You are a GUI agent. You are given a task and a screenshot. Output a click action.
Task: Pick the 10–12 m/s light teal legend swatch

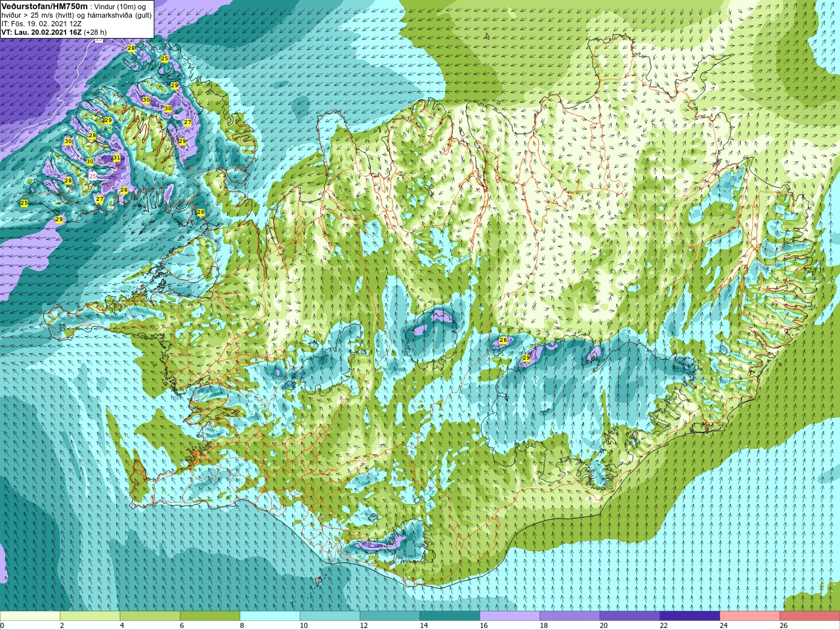click(x=330, y=616)
